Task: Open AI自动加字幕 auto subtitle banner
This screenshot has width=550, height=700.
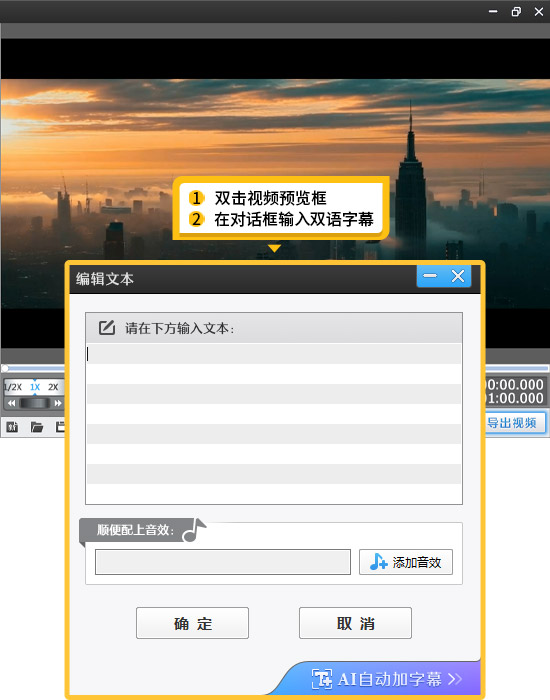Action: [x=387, y=679]
